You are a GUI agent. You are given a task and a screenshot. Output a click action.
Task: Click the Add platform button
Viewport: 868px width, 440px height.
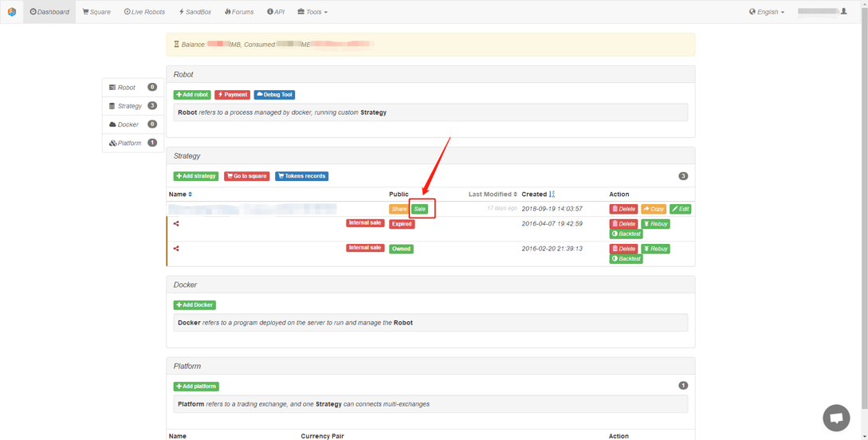196,387
